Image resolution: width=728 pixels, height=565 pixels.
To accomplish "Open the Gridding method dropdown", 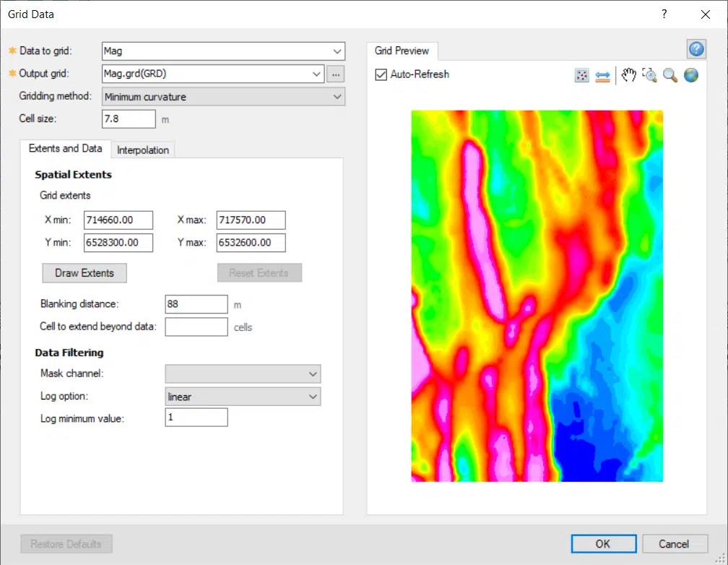I will pos(337,97).
